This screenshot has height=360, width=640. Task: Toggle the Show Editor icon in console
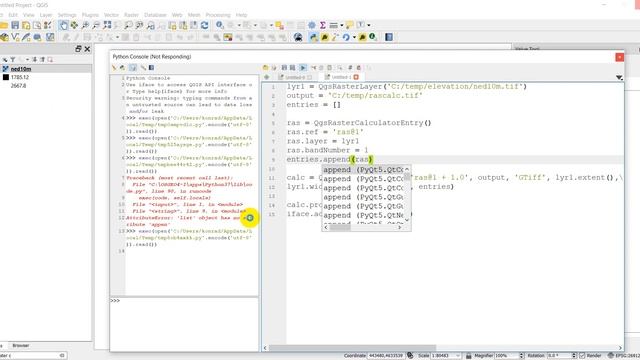tap(133, 68)
